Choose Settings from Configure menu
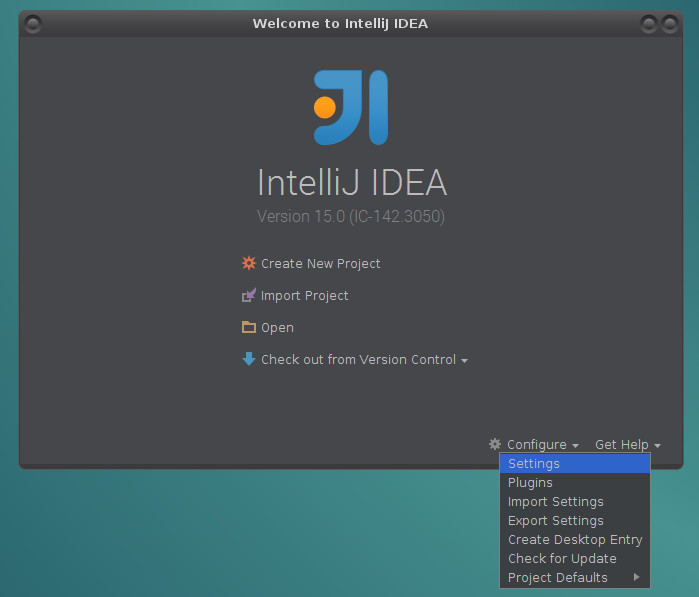This screenshot has height=597, width=699. pos(575,463)
